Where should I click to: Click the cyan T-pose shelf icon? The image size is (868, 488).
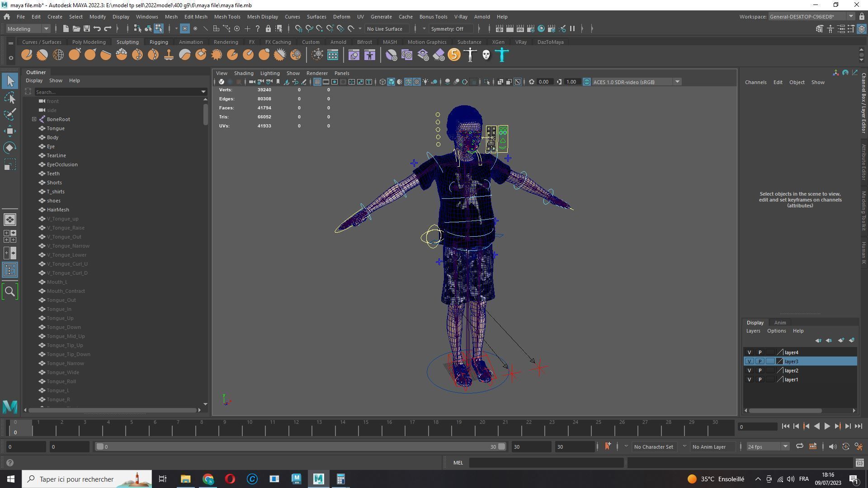point(502,55)
